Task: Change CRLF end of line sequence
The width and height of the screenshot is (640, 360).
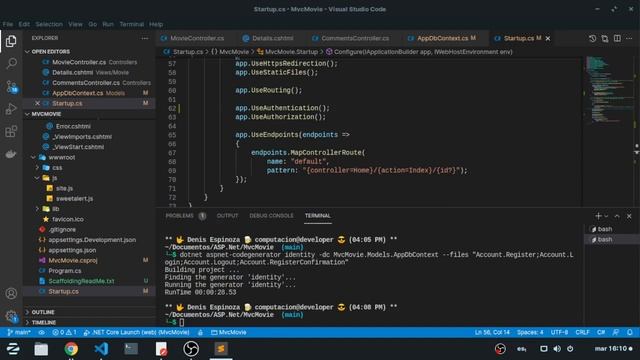Action: 582,332
